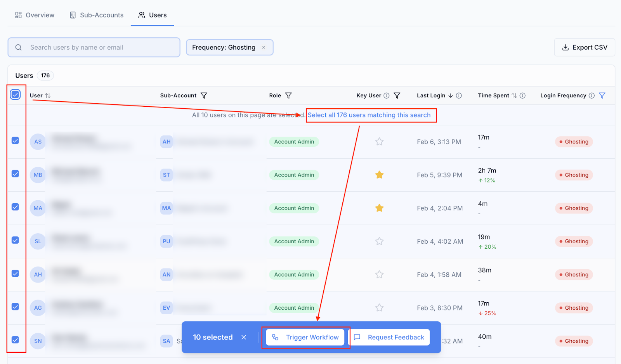This screenshot has width=621, height=364.
Task: Click the Login Frequency info icon
Action: [592, 95]
